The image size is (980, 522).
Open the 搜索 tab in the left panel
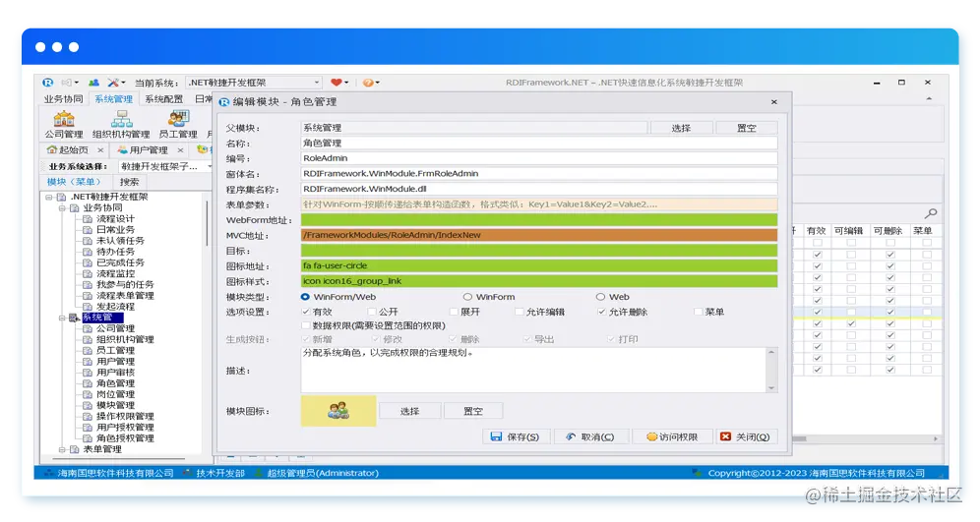129,182
